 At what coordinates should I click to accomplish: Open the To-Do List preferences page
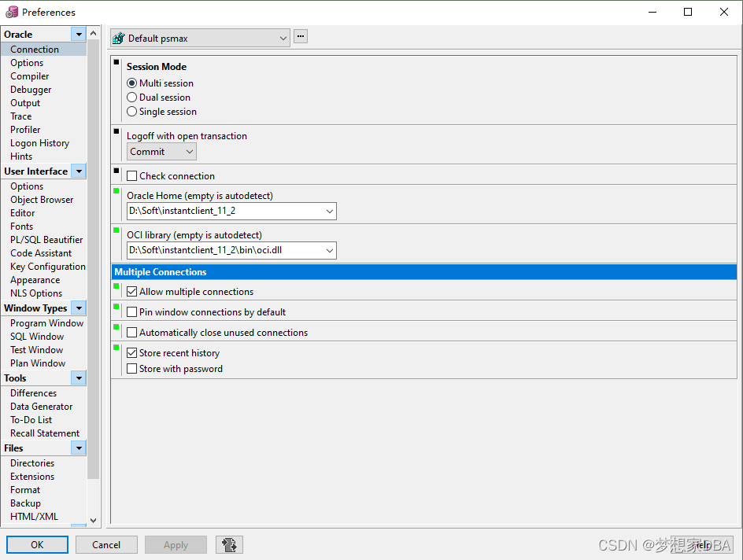click(x=31, y=420)
